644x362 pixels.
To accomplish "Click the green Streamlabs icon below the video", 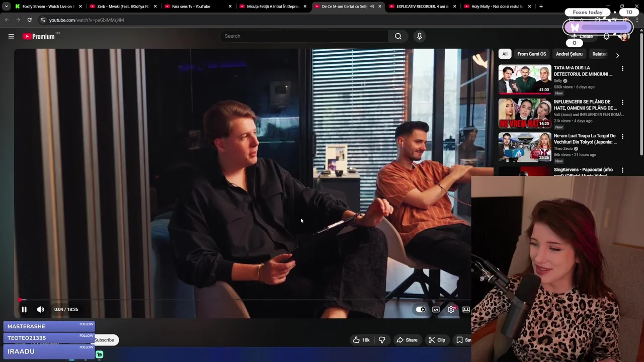I will tap(100, 354).
